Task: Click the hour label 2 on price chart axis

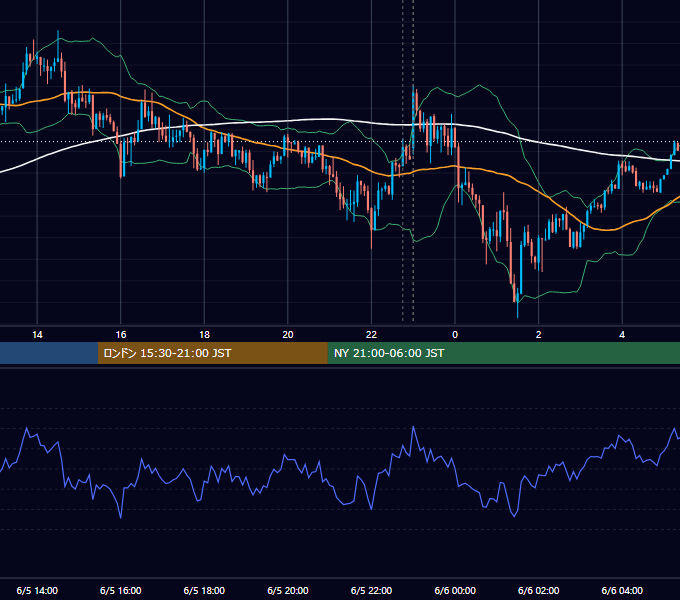Action: (x=539, y=335)
